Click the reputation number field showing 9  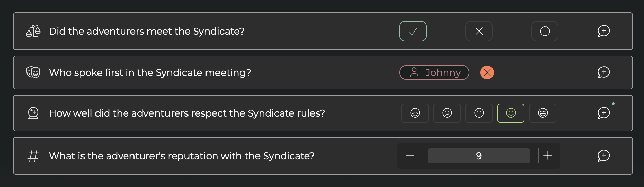click(479, 156)
